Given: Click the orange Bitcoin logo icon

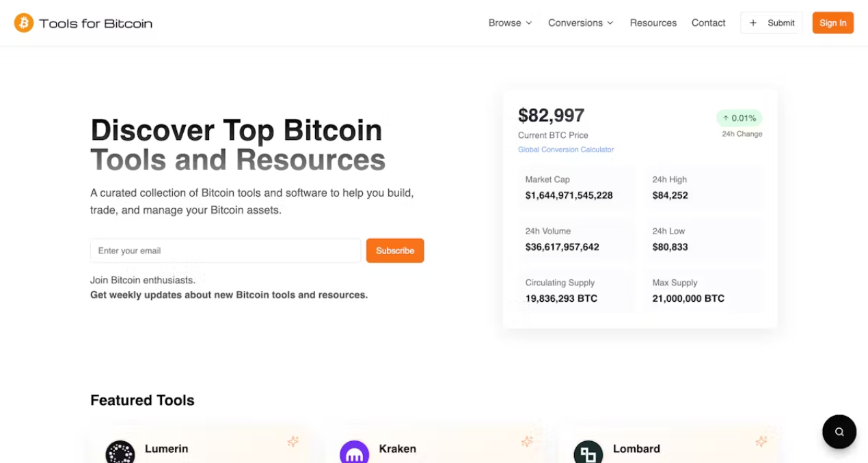Looking at the screenshot, I should click(x=24, y=23).
